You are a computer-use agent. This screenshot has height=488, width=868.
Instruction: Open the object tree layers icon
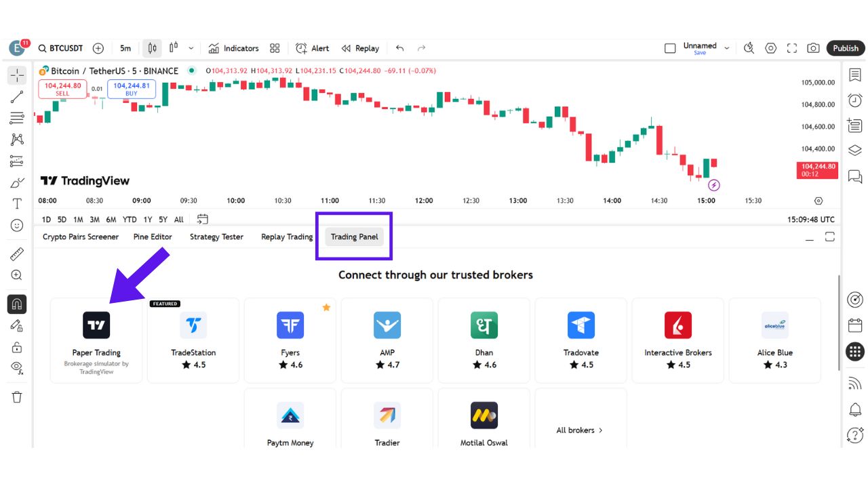tap(855, 150)
